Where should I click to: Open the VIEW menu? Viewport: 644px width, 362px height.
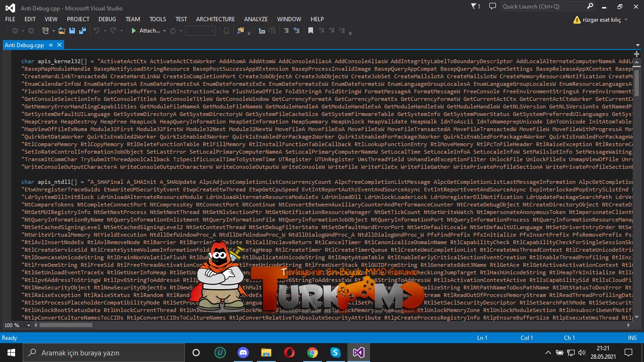51,19
